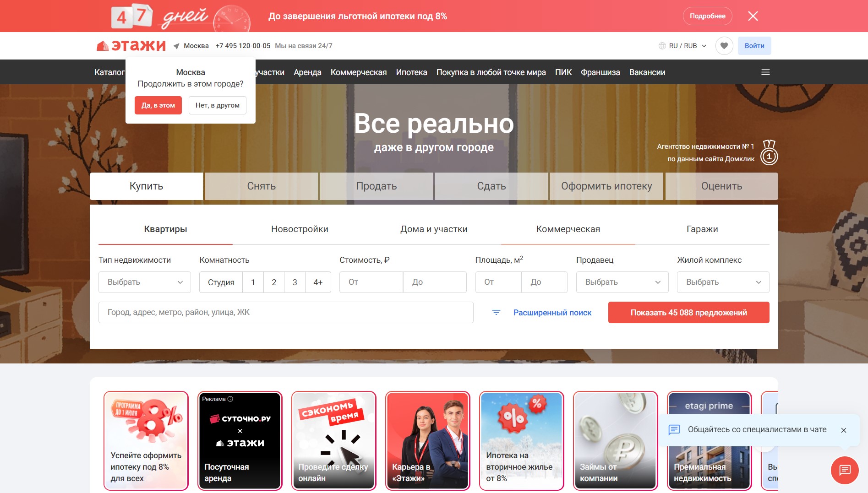Open the Карьера в «Этажи» card

coord(428,441)
